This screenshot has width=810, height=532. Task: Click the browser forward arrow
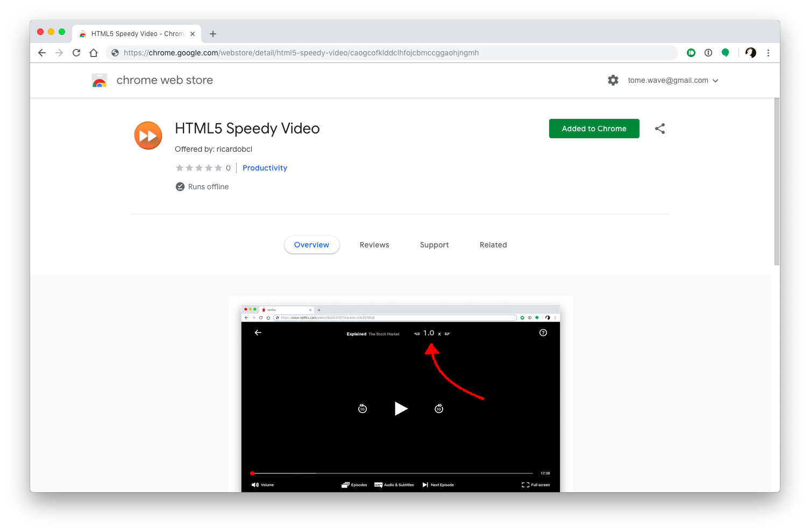coord(59,53)
